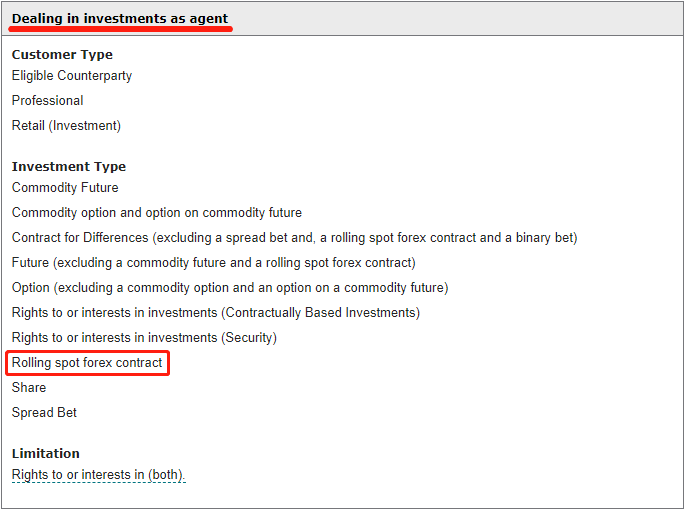The width and height of the screenshot is (685, 510).
Task: Choose Retail (Investment) customer type
Action: coord(66,125)
